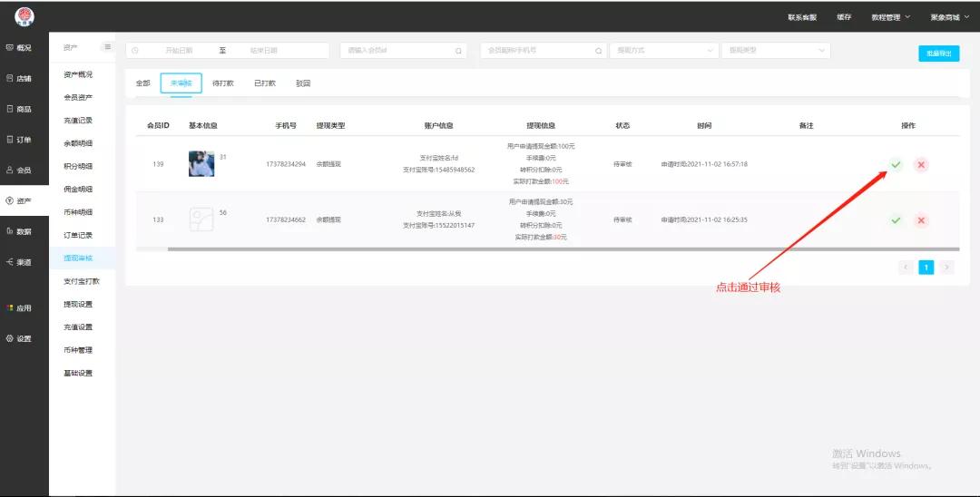This screenshot has height=497, width=980.
Task: Open 币种管理 in the submenu
Action: (78, 350)
